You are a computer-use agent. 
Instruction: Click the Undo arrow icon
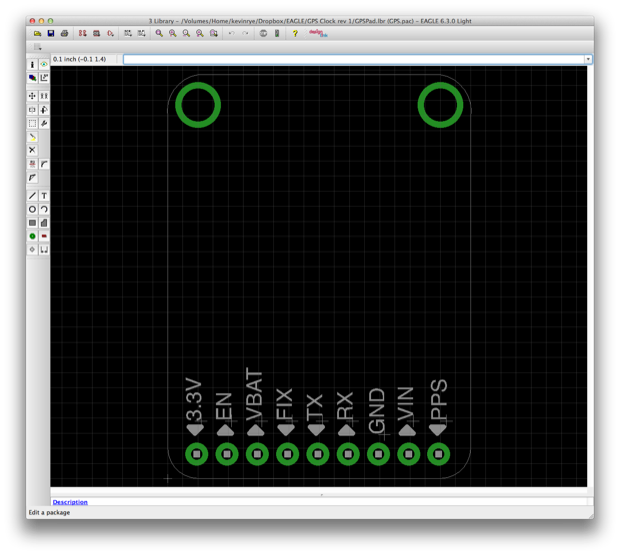232,34
